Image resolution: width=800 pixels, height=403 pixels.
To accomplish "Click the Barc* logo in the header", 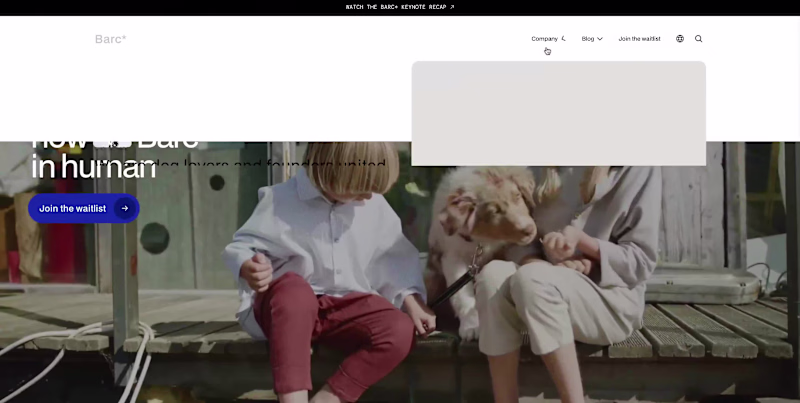I will 111,39.
